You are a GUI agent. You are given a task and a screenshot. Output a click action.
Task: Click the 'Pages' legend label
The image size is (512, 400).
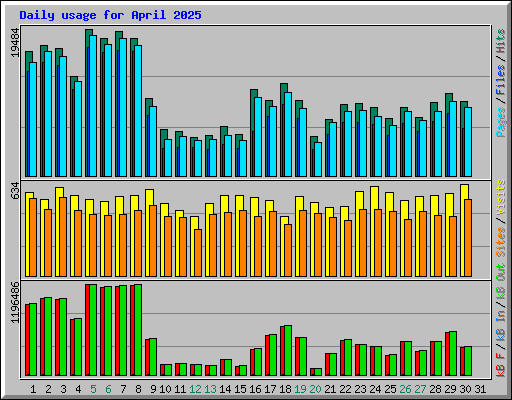point(501,122)
